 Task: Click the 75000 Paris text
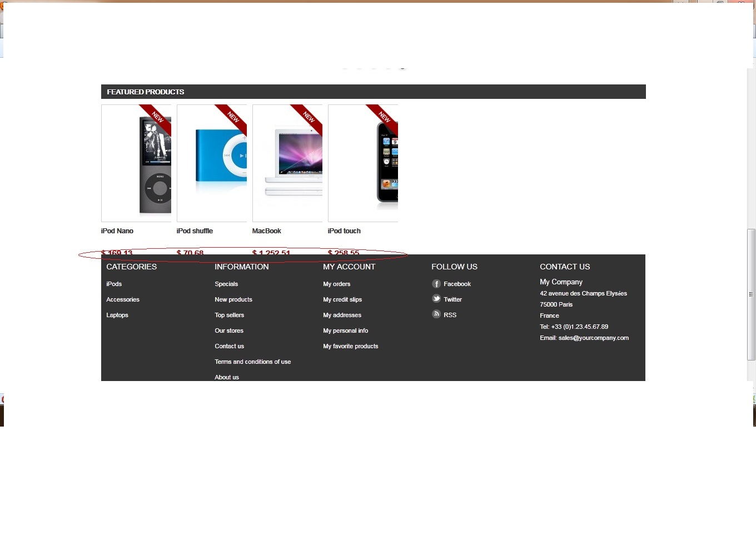click(x=556, y=304)
